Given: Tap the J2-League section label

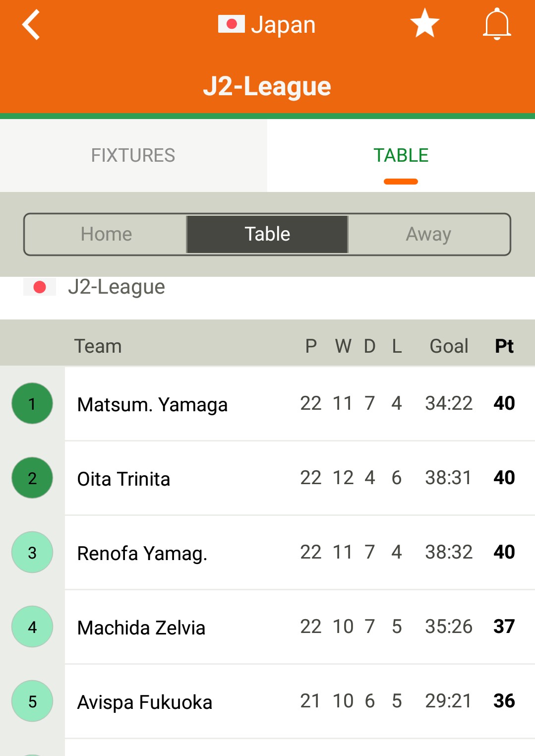Looking at the screenshot, I should [116, 287].
